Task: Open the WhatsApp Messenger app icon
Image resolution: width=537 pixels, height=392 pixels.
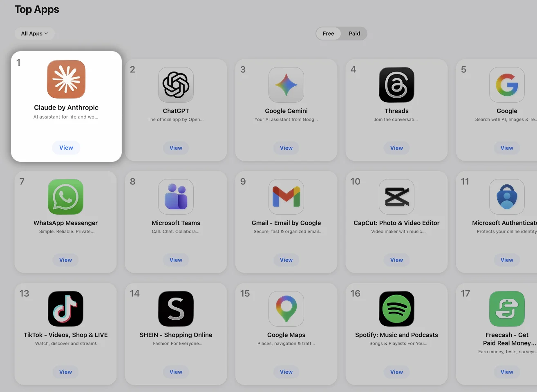Action: (x=65, y=197)
